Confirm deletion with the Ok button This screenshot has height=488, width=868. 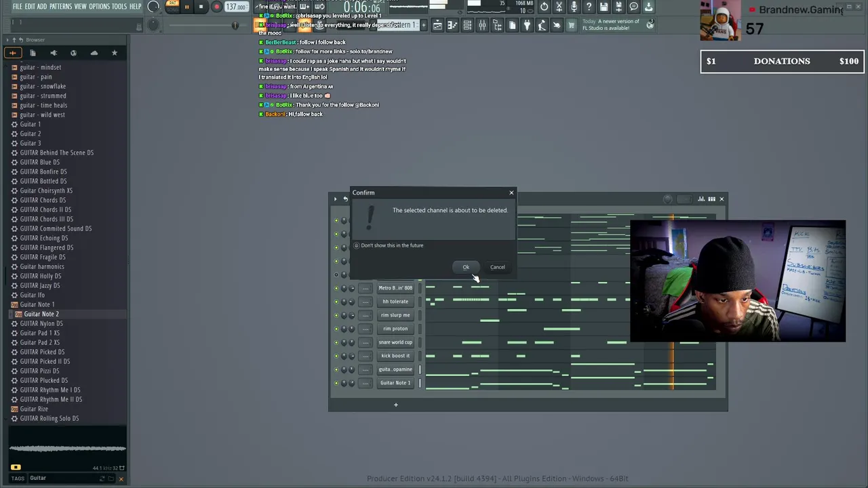[x=466, y=267]
